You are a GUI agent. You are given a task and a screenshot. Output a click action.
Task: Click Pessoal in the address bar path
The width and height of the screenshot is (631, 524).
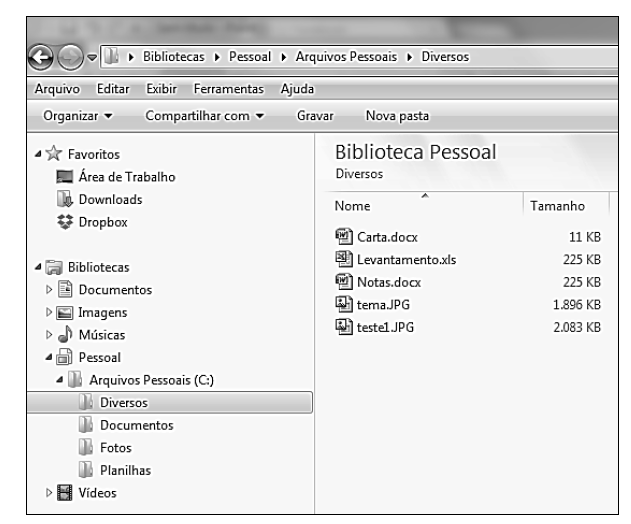click(x=250, y=57)
